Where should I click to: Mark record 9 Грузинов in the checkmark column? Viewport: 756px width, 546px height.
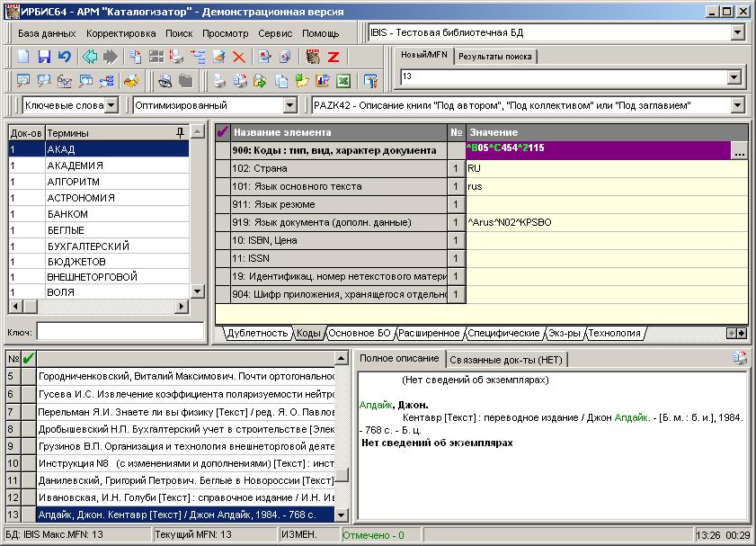pyautogui.click(x=29, y=446)
